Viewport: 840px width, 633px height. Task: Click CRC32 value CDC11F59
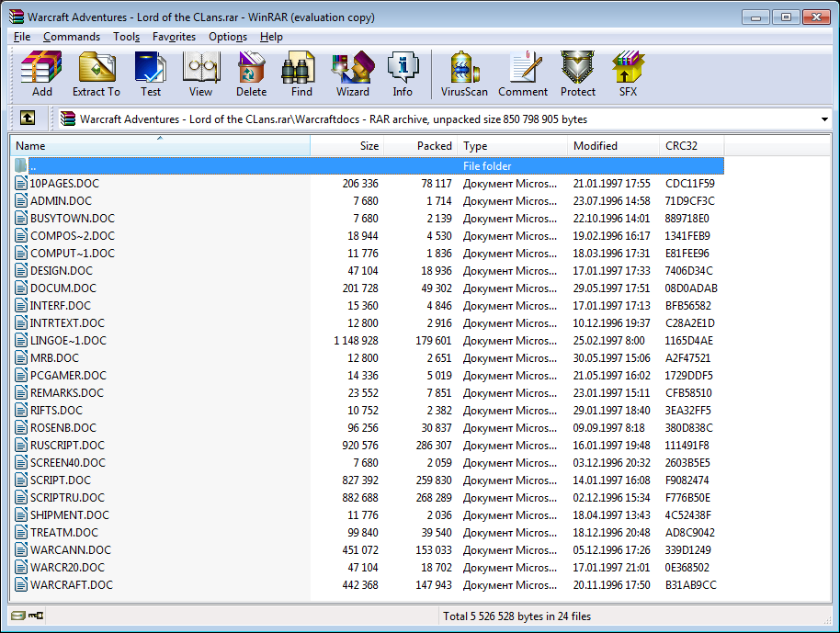click(x=690, y=183)
